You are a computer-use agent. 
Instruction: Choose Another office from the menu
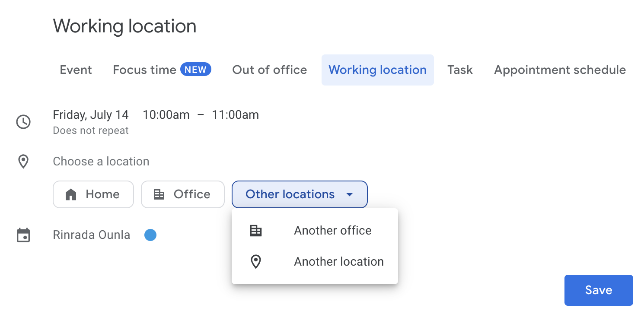pyautogui.click(x=332, y=231)
